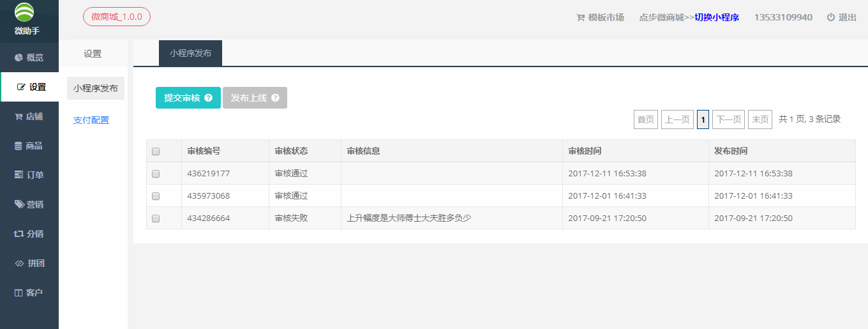Click the 拼团 code icon in sidebar

point(19,263)
